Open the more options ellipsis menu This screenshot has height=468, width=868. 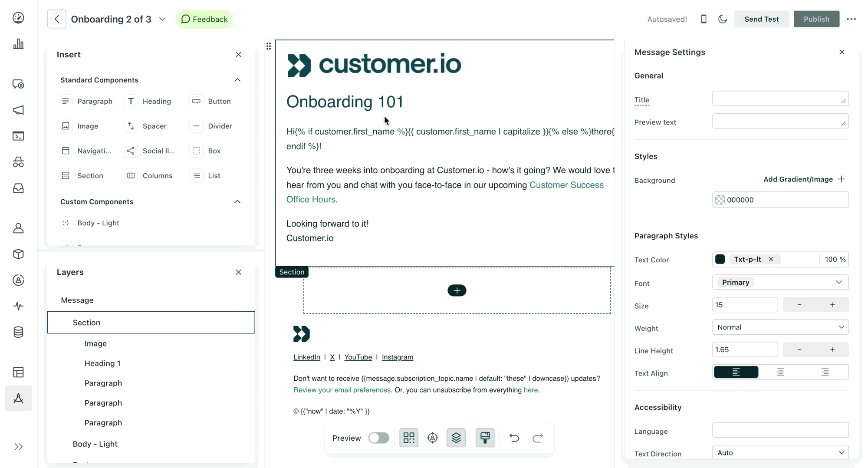click(852, 19)
